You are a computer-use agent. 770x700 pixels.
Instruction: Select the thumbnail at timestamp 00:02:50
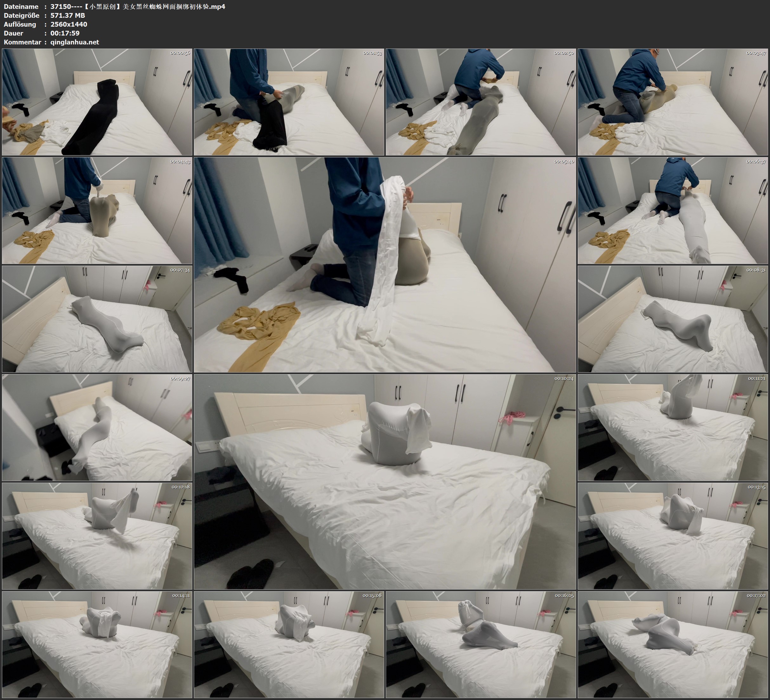tap(480, 102)
